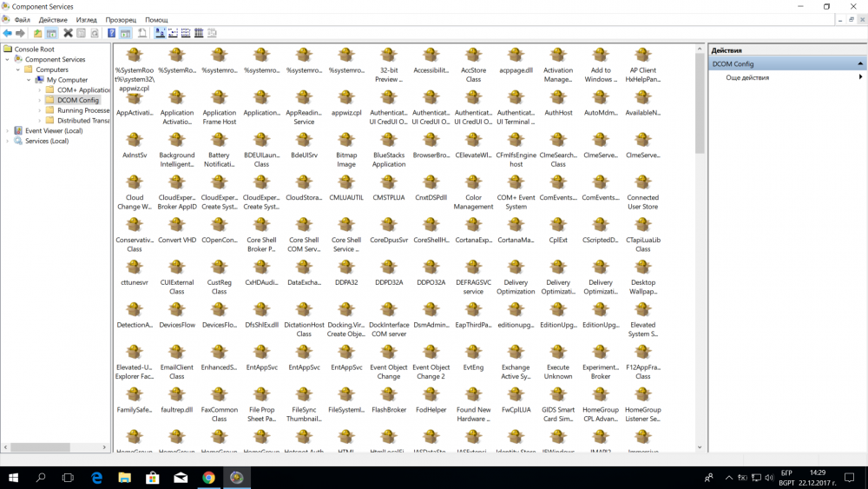Select the AuthHost item
The image size is (868, 489).
pyautogui.click(x=558, y=102)
